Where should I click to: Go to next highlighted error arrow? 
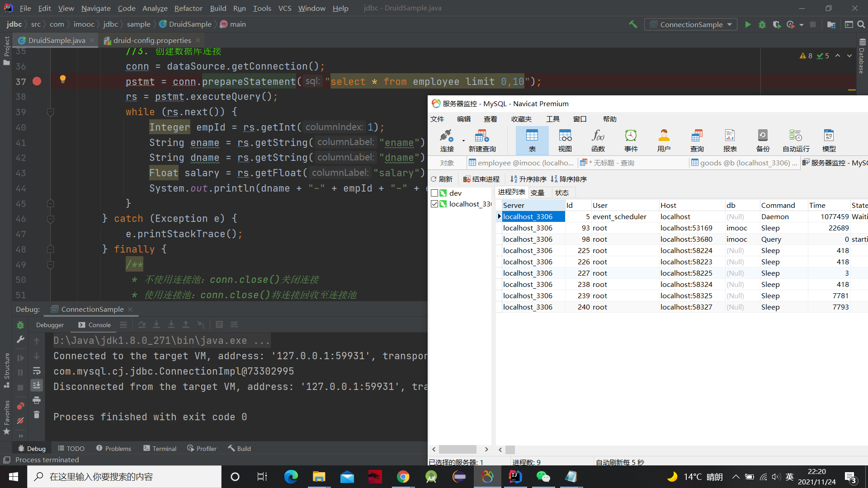[x=849, y=56]
